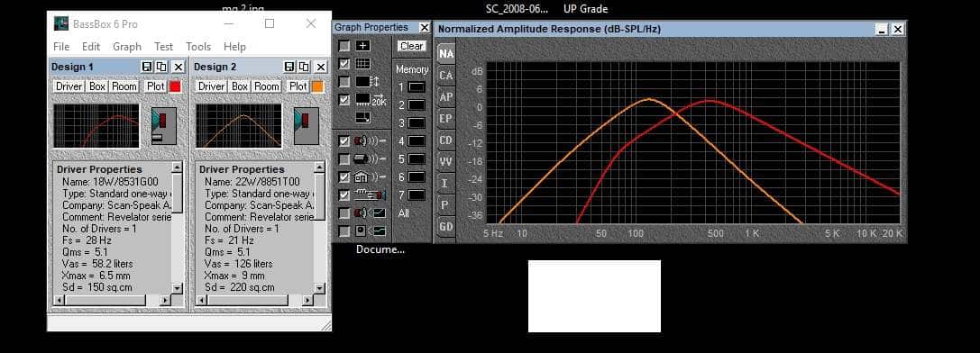This screenshot has width=980, height=353.
Task: Select the EP graph tab icon
Action: pyautogui.click(x=445, y=119)
